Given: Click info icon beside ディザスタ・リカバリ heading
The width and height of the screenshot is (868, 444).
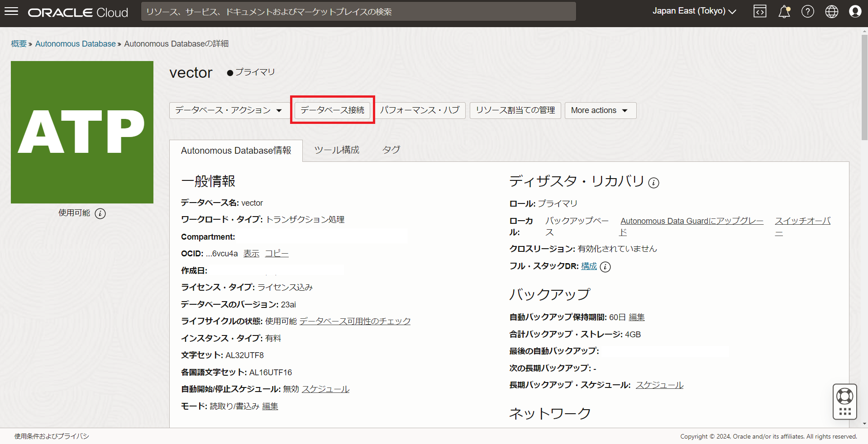Looking at the screenshot, I should pos(653,183).
